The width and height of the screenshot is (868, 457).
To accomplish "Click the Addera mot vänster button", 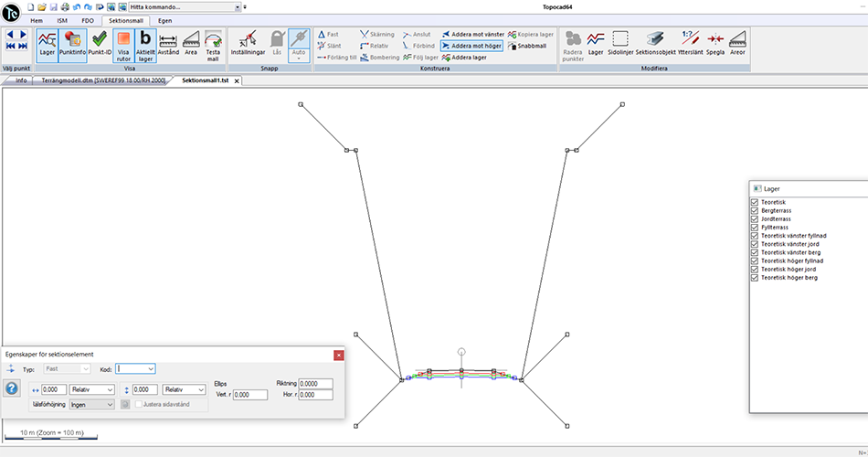I will pyautogui.click(x=472, y=35).
